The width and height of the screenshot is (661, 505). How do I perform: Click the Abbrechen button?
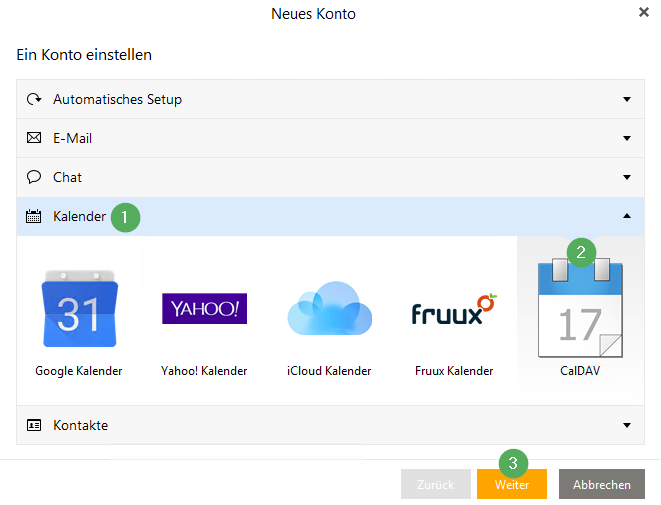click(602, 484)
